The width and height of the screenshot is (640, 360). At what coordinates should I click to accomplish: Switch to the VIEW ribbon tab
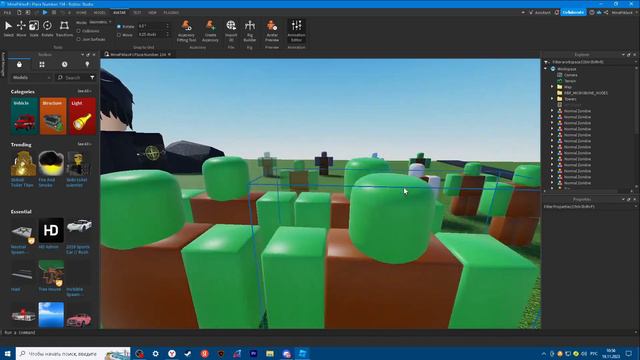click(x=152, y=13)
